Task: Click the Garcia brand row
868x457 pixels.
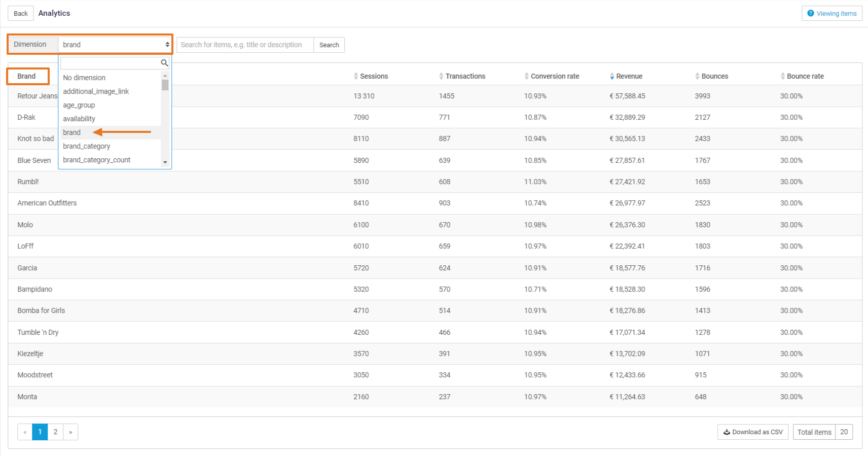Action: (435, 268)
